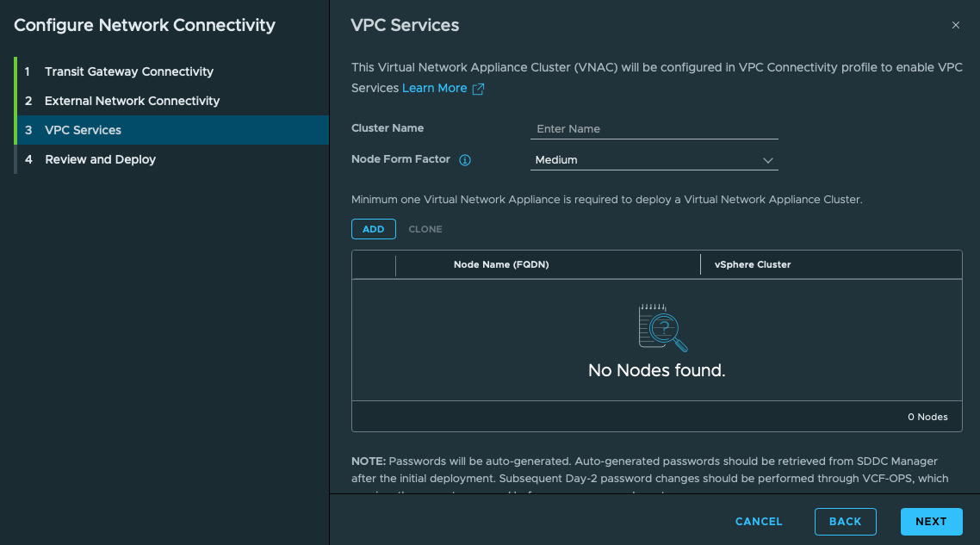The height and width of the screenshot is (545, 980).
Task: Open the Node Form Factor dropdown
Action: tap(654, 160)
